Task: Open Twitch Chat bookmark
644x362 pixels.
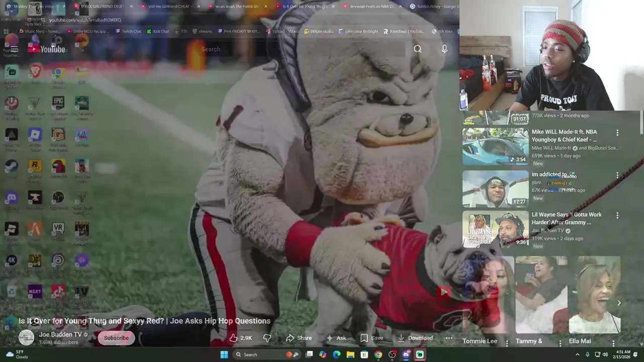Action: click(x=128, y=31)
